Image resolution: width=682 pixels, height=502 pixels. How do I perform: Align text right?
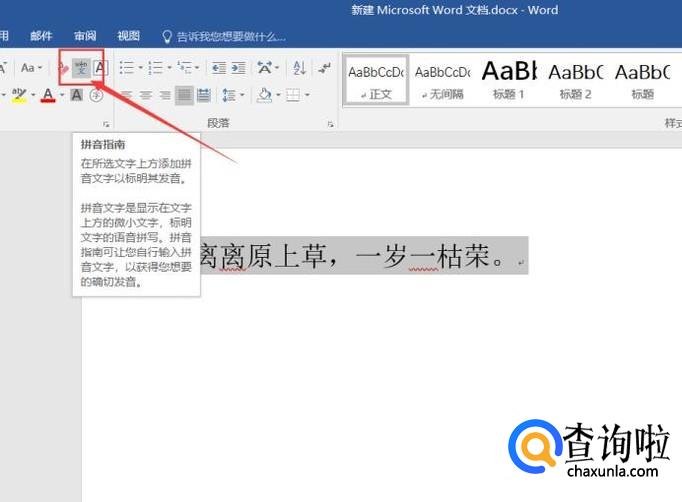pyautogui.click(x=164, y=95)
